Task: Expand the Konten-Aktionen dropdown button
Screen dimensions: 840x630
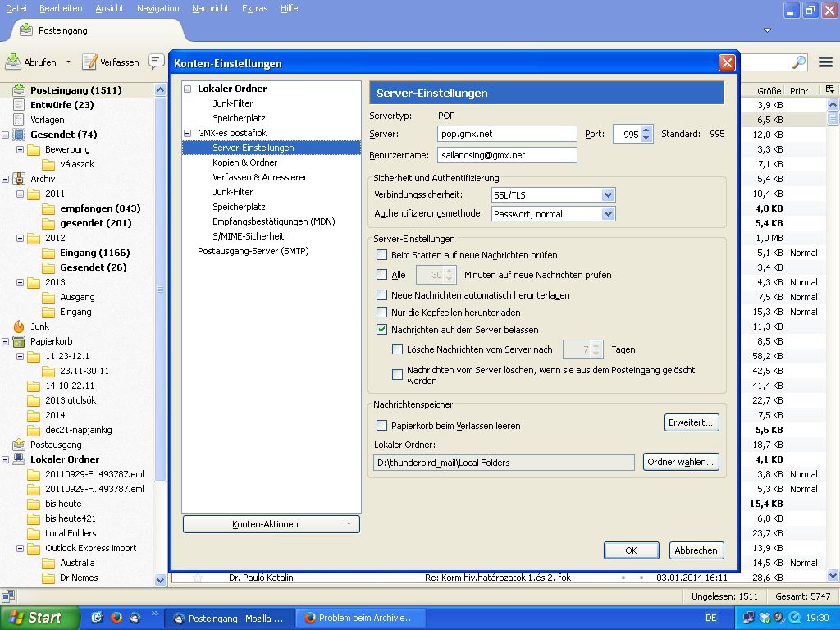Action: pyautogui.click(x=271, y=524)
